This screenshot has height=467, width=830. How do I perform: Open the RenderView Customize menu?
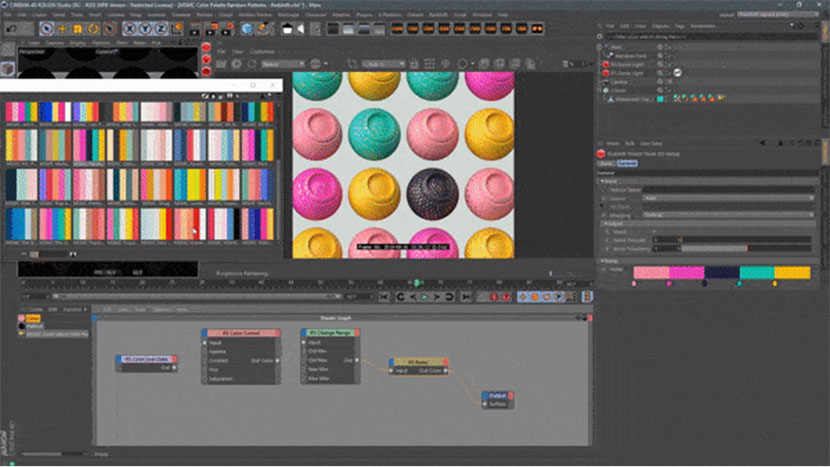coord(262,51)
